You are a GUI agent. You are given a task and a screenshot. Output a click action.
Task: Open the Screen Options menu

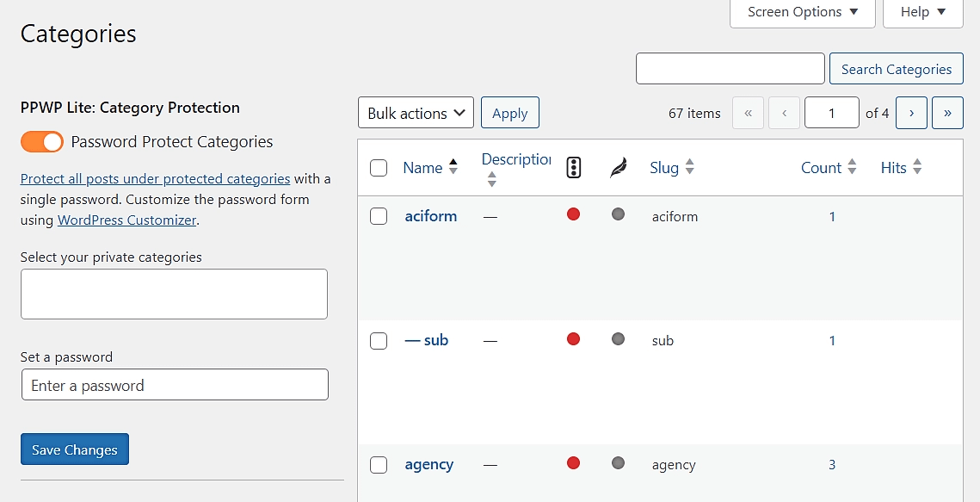801,11
